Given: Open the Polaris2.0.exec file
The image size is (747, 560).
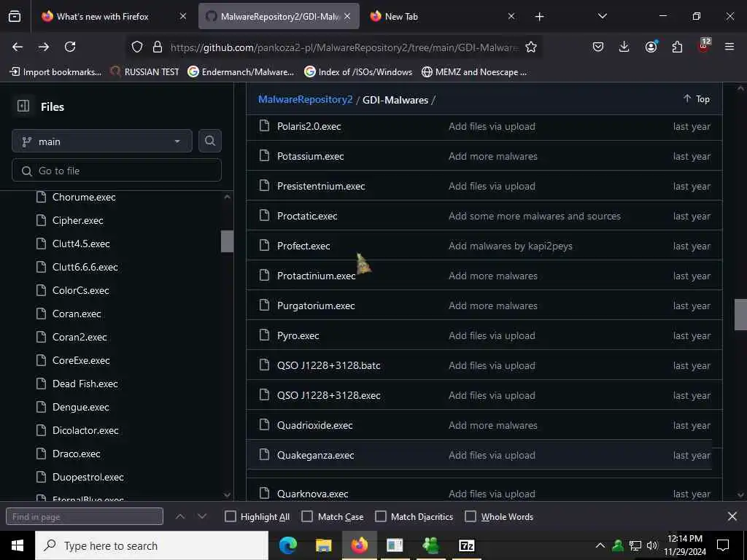Looking at the screenshot, I should (309, 126).
